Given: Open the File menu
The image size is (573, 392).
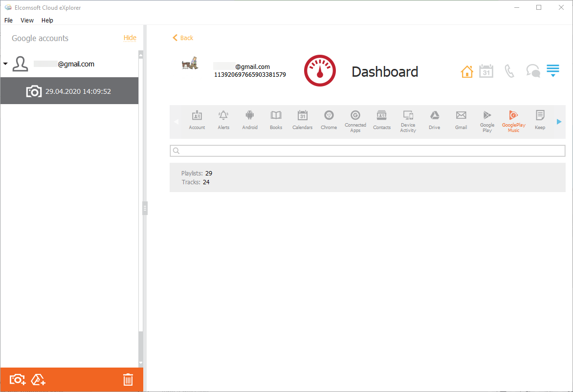Looking at the screenshot, I should [8, 21].
